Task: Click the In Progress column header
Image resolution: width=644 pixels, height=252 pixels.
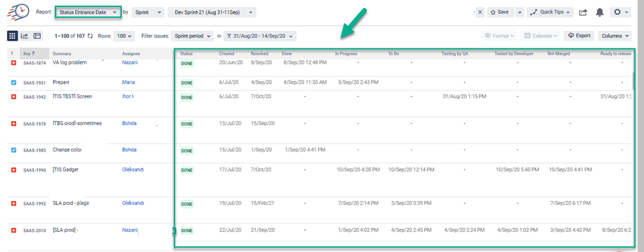Action: 346,53
